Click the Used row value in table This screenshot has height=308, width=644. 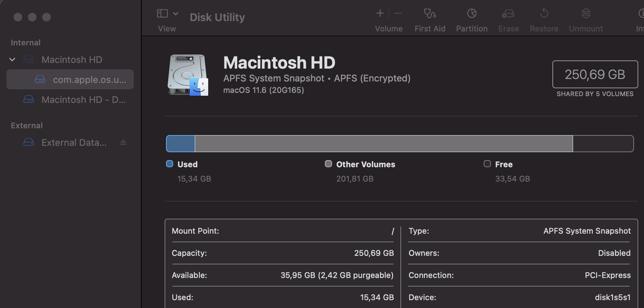377,297
